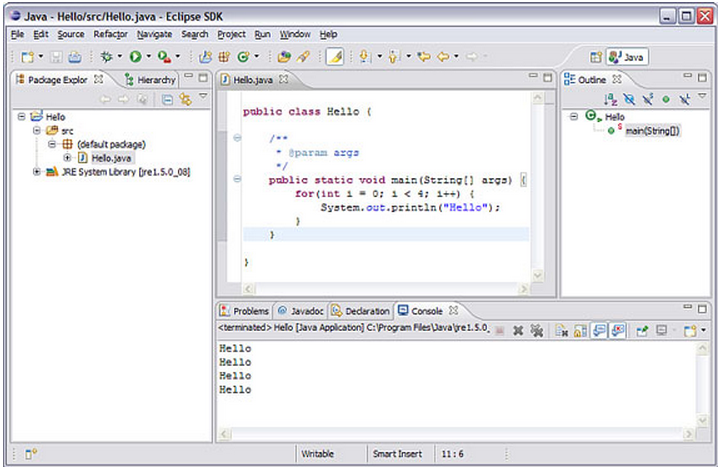Select the Java perspective button
Viewport: 720px width, 469px height.
point(627,57)
